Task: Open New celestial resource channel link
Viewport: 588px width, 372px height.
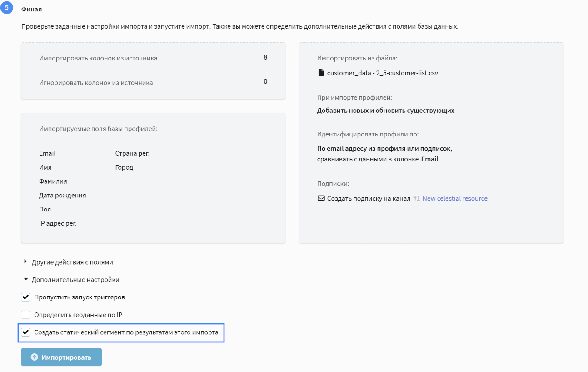Action: 455,198
